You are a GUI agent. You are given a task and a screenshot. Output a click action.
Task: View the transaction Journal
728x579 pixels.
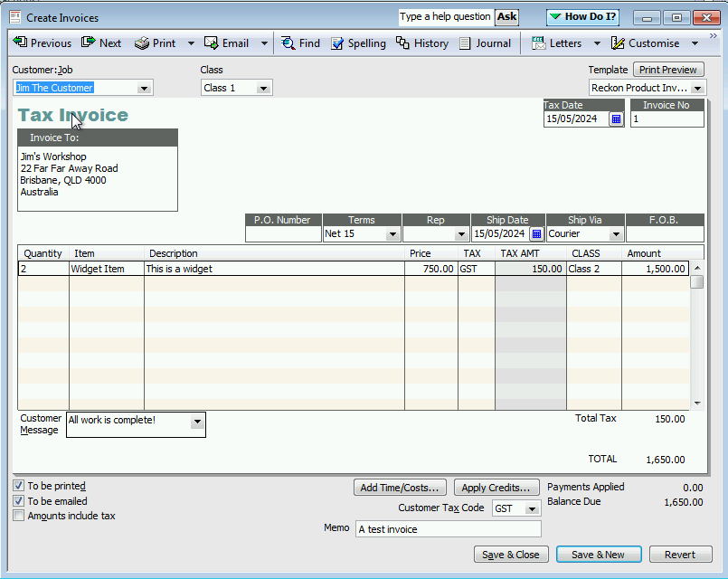tap(485, 43)
